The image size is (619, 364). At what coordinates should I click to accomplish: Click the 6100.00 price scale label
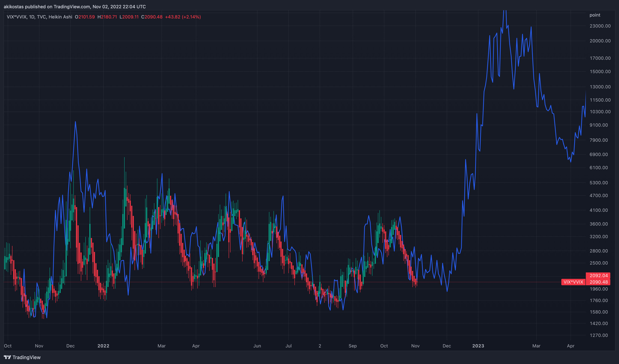(x=599, y=168)
